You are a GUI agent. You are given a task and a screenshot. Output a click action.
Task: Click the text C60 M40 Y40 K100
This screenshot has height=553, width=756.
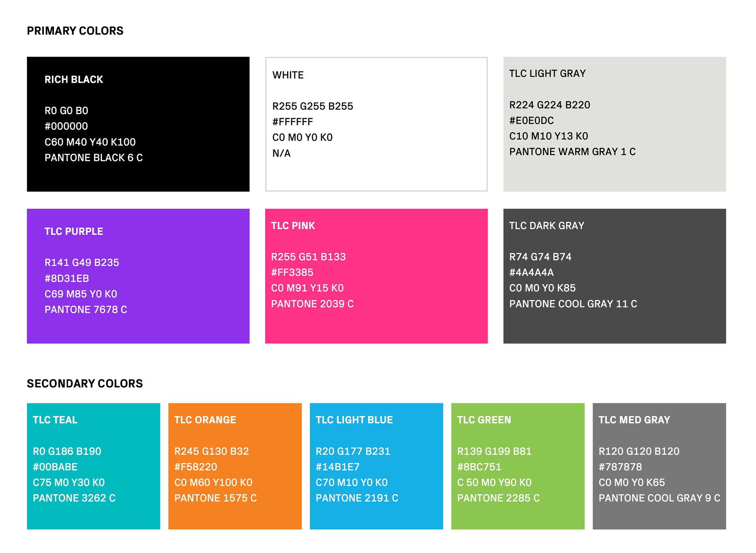90,142
